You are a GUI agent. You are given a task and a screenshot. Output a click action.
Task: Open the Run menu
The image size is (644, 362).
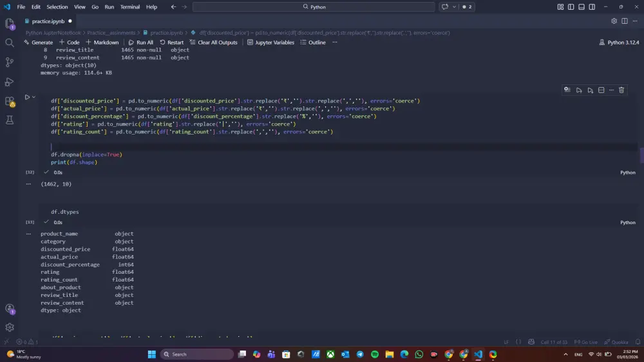(109, 7)
